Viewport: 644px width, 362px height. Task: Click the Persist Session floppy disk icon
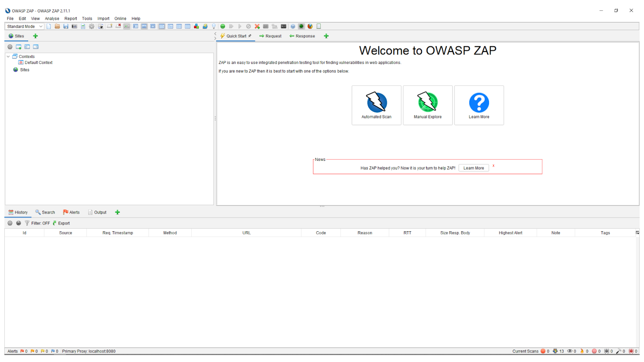pyautogui.click(x=66, y=26)
